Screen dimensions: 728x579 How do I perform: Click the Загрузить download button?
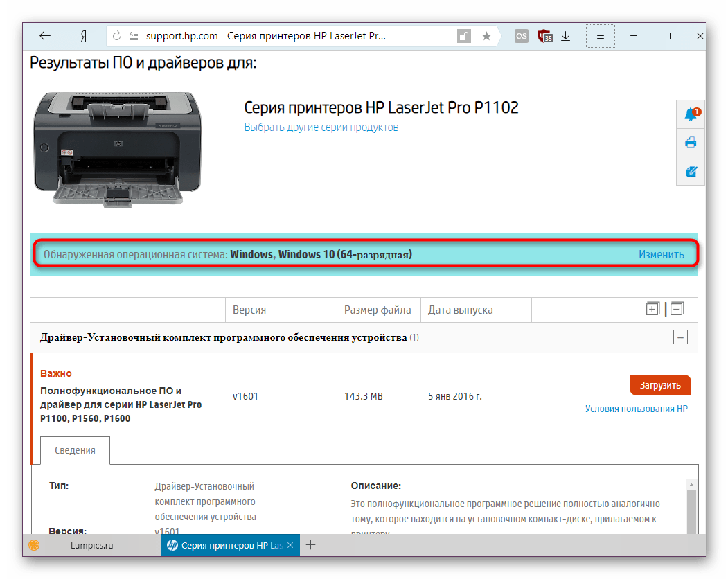660,385
